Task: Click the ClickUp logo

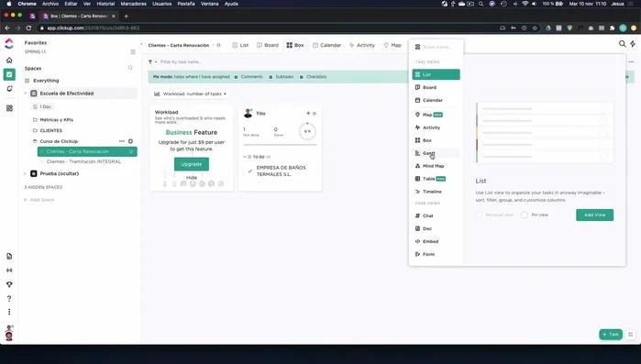Action: coord(9,43)
